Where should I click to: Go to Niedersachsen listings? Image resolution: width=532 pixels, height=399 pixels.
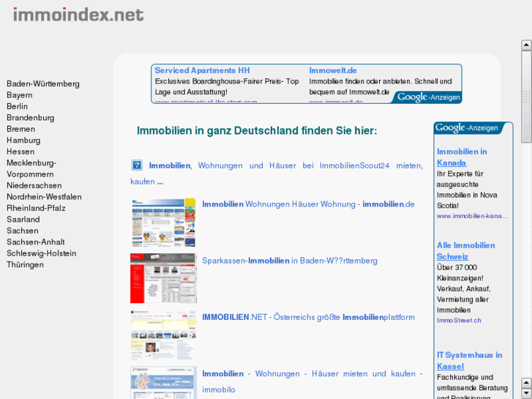tap(34, 185)
